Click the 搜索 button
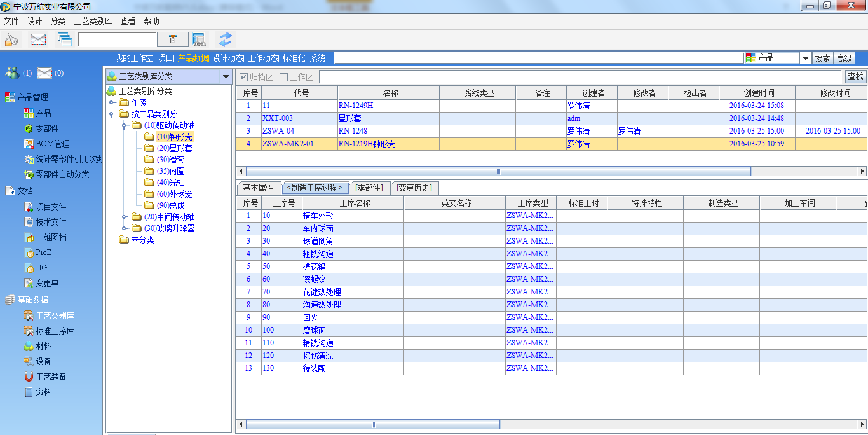The image size is (868, 435). (822, 58)
